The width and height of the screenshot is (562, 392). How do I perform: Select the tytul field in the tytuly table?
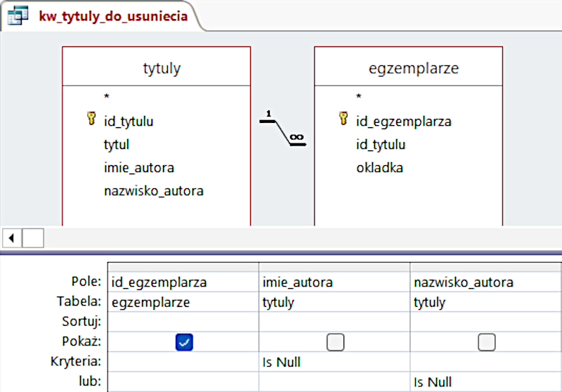click(x=117, y=145)
